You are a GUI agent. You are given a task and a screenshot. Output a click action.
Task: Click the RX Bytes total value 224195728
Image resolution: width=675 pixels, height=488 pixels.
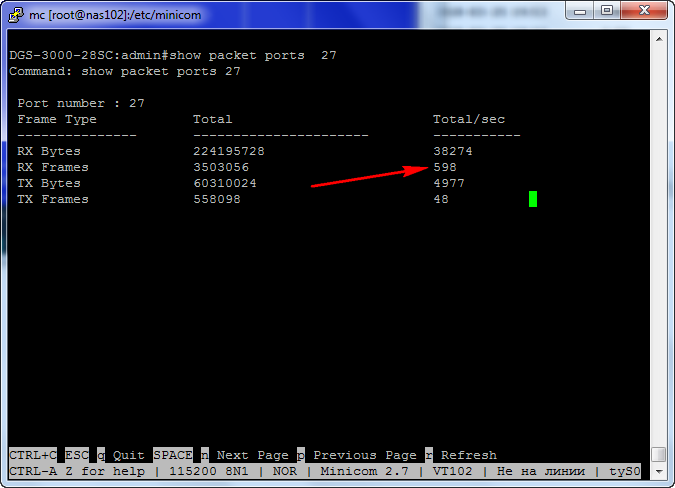[229, 151]
